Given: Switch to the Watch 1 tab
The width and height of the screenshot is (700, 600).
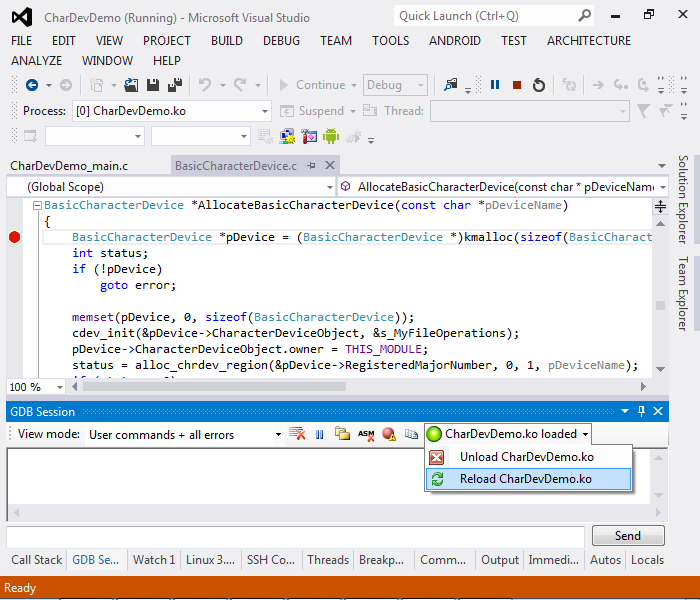Looking at the screenshot, I should coord(154,560).
